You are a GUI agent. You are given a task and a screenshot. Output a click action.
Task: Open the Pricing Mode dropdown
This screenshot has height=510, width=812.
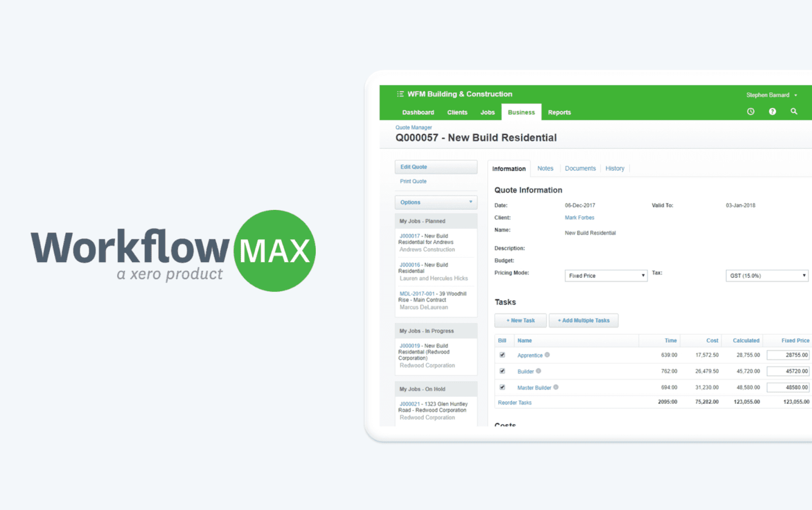[605, 275]
